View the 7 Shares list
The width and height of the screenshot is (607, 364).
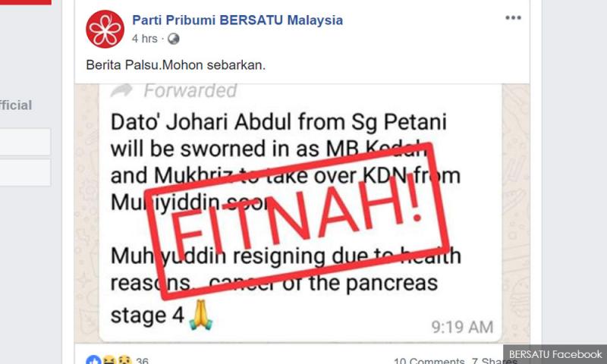coord(494,360)
